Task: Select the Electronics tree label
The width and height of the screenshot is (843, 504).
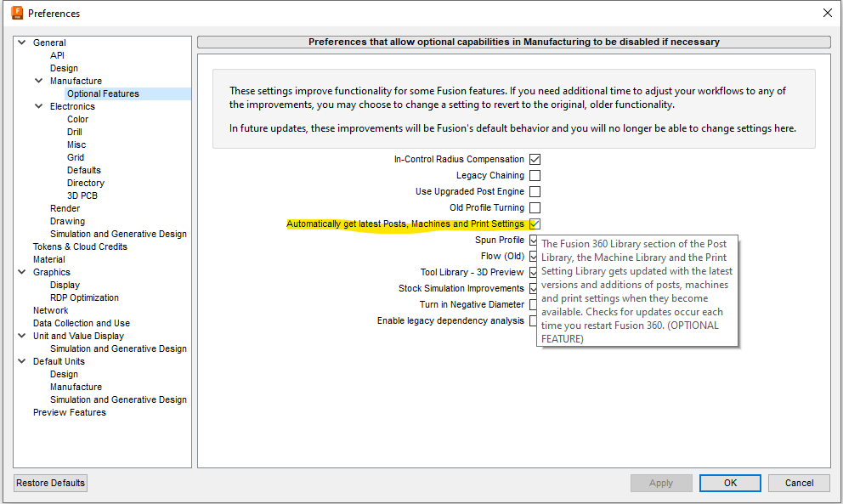Action: click(72, 106)
